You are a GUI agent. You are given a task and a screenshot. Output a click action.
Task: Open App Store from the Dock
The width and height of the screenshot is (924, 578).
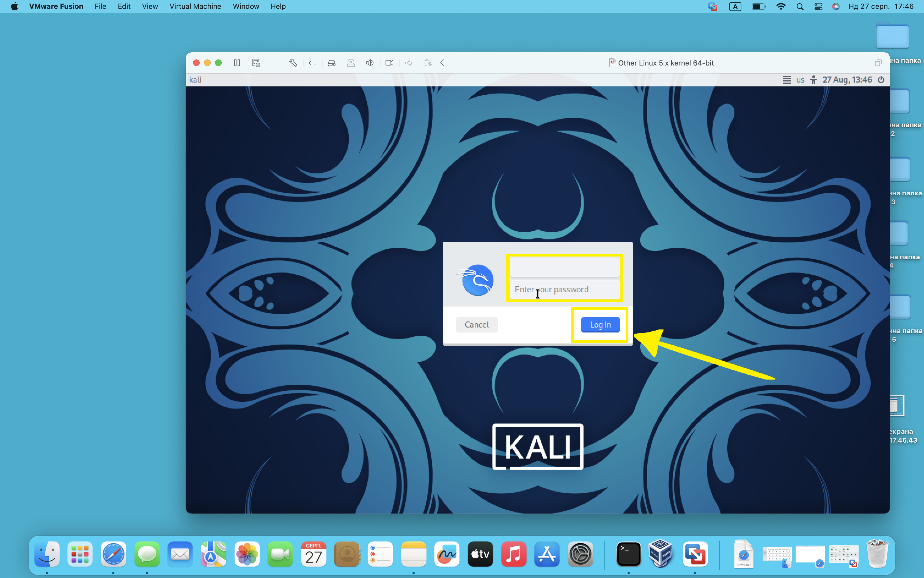tap(547, 554)
